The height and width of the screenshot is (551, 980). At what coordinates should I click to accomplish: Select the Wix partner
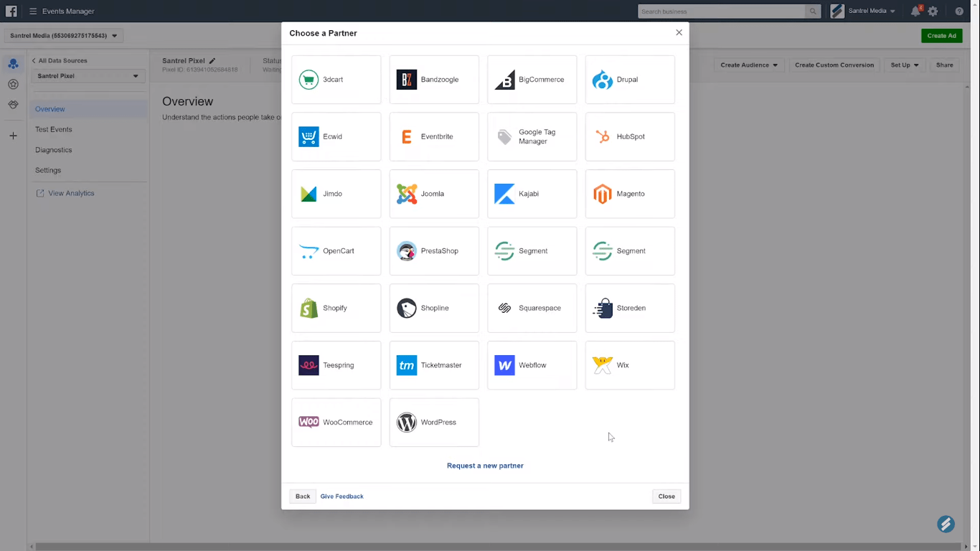coord(630,365)
